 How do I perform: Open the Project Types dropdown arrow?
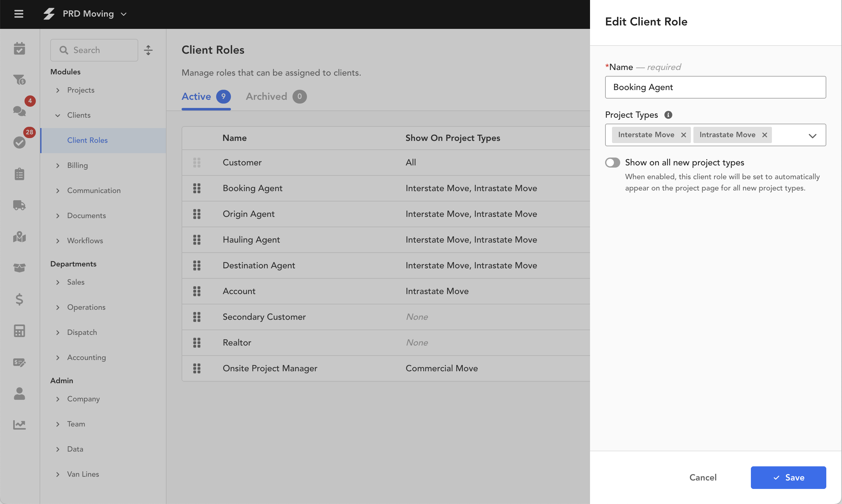[812, 136]
